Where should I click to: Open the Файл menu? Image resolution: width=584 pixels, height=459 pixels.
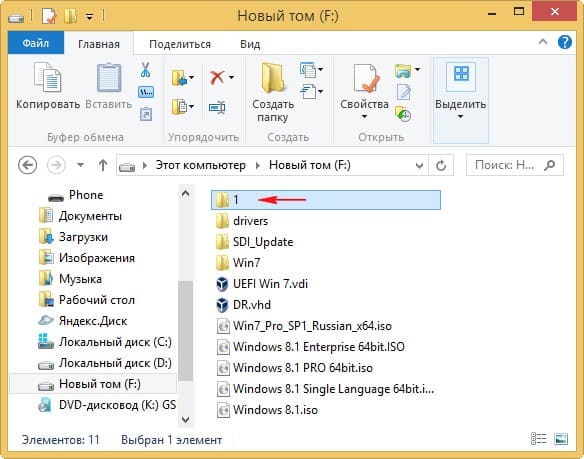tap(36, 43)
